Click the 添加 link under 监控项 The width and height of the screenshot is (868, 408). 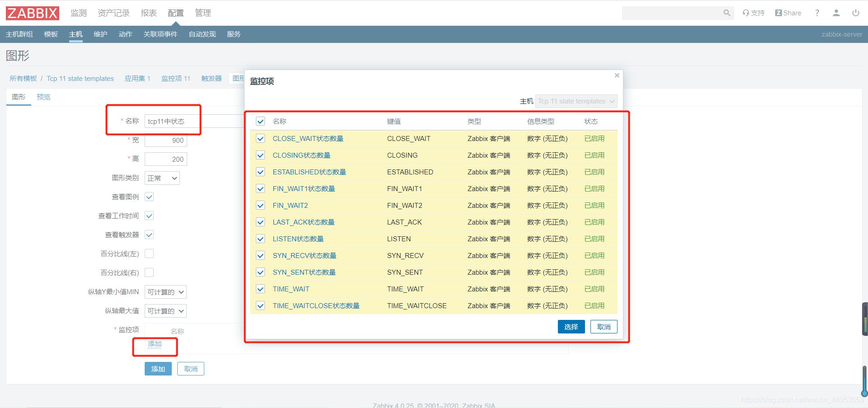tap(155, 344)
